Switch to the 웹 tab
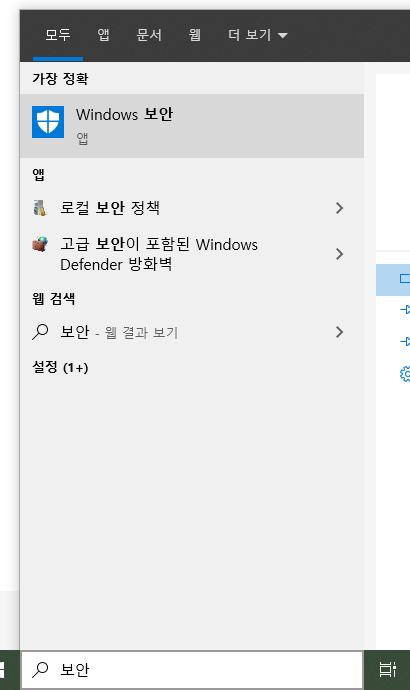Image resolution: width=410 pixels, height=690 pixels. [195, 35]
